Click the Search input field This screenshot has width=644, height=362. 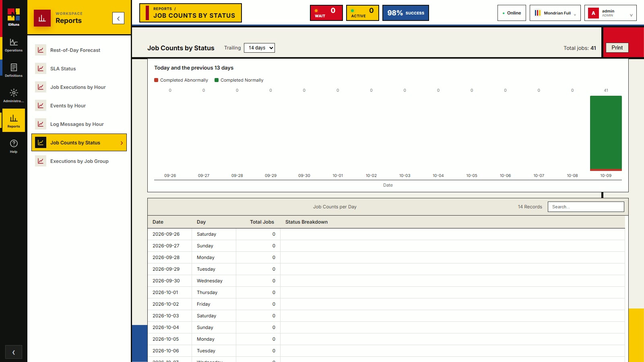pyautogui.click(x=586, y=207)
